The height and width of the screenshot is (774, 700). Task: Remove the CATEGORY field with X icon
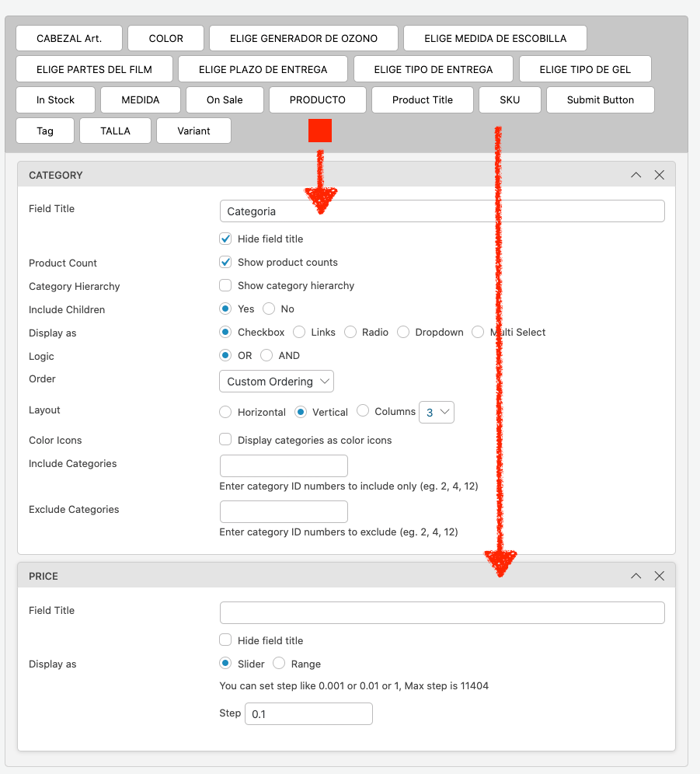pyautogui.click(x=659, y=175)
